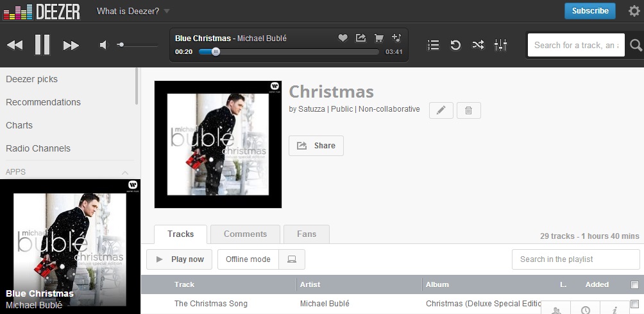
Task: Love Blue Christmas with heart icon
Action: pyautogui.click(x=343, y=38)
